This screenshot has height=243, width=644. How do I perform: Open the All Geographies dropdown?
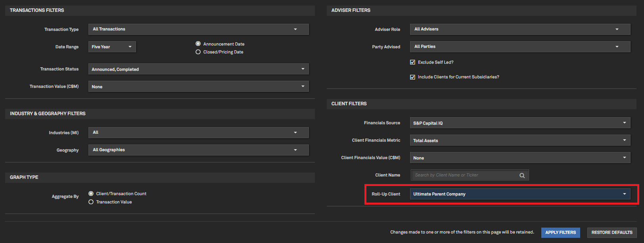coord(198,150)
